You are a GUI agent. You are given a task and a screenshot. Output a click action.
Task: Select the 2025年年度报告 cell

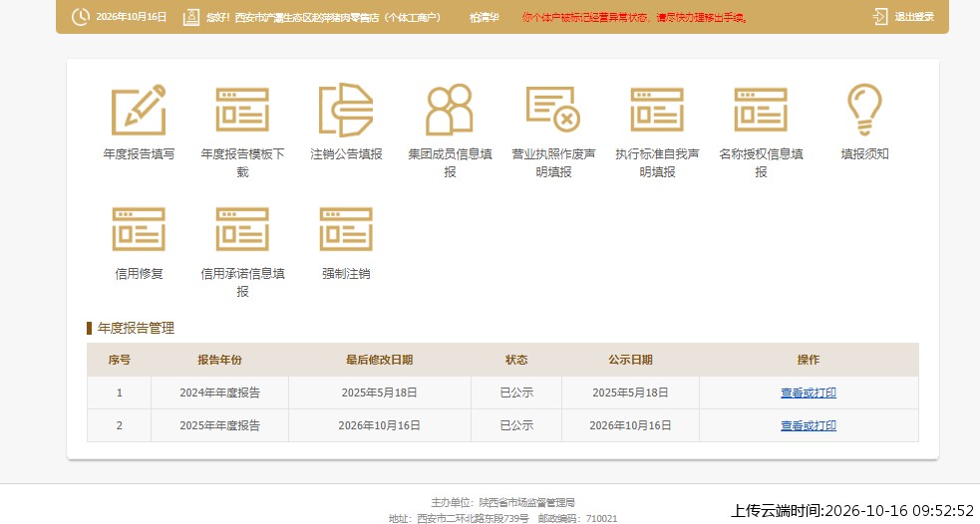point(219,425)
